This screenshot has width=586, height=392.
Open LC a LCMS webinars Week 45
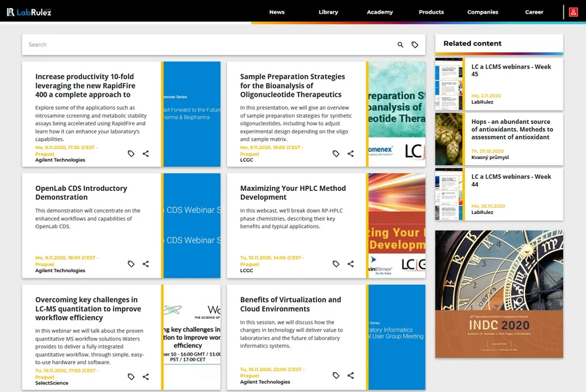pyautogui.click(x=512, y=70)
